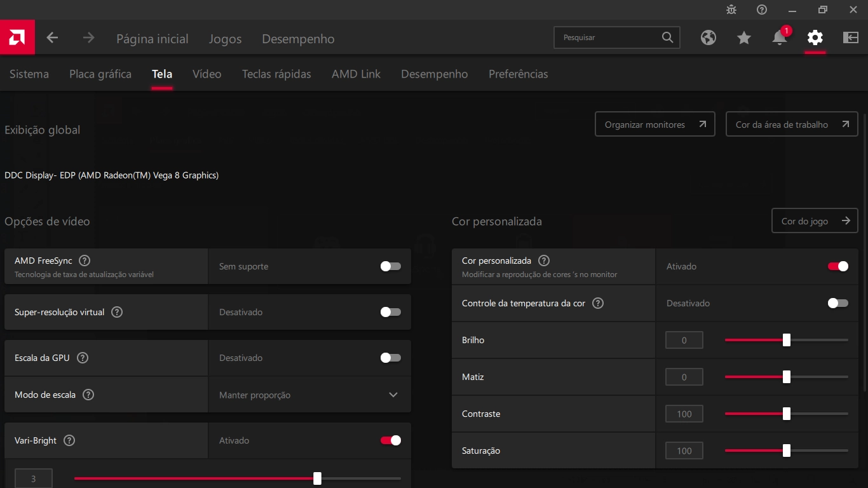The height and width of the screenshot is (488, 868).
Task: Open settings gear icon
Action: (815, 37)
